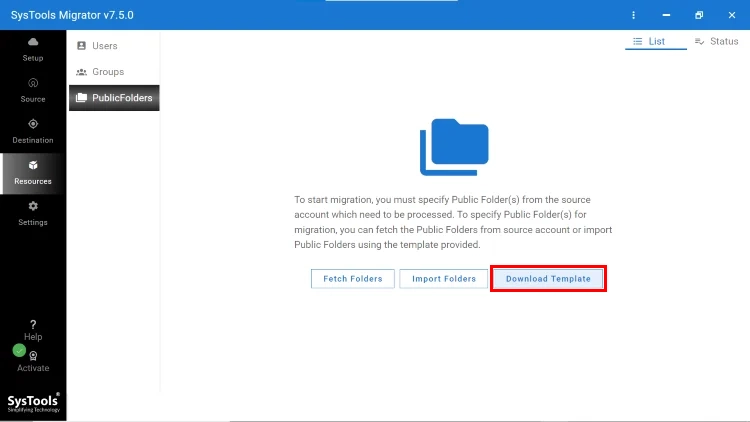Click the Setup label in sidebar

33,58
